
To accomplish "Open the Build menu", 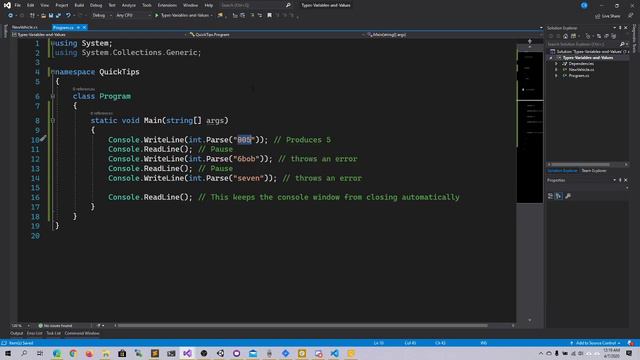I will (79, 5).
